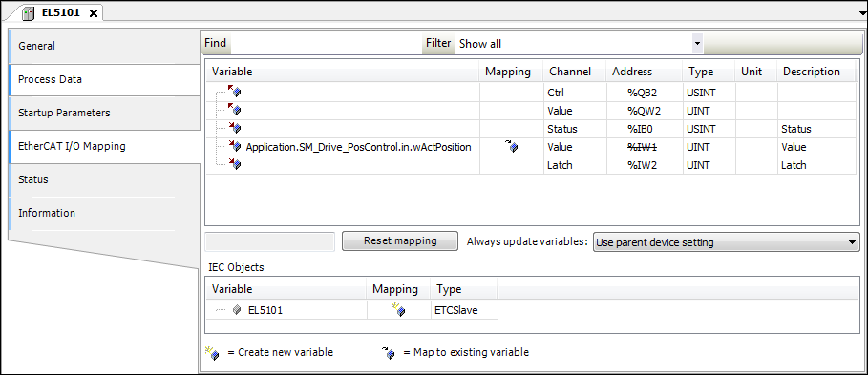Click the Latch description cell
Image resolution: width=868 pixels, height=375 pixels.
pos(816,165)
